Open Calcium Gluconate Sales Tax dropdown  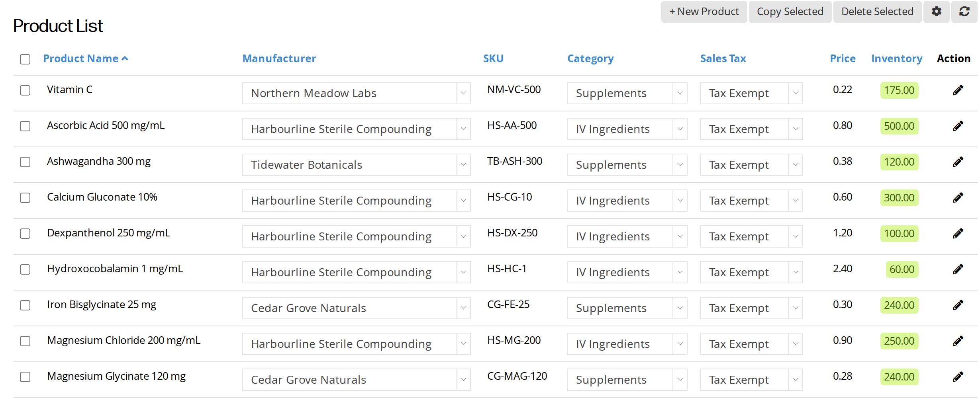pos(752,201)
